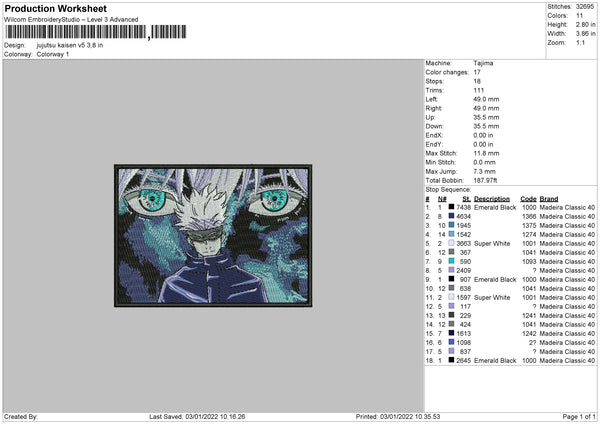Click the lavender swatch in stop row 8
The width and height of the screenshot is (600, 424).
pyautogui.click(x=451, y=270)
